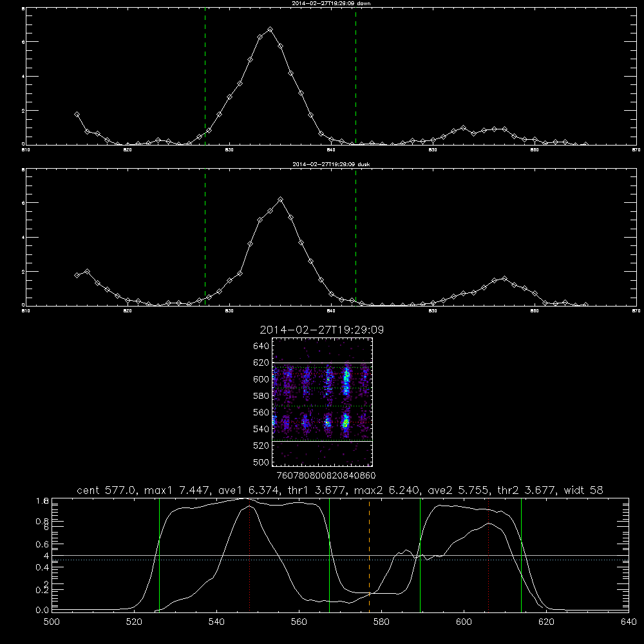The height and width of the screenshot is (644, 644).
Task: Click the peak data marker of the dawn curve
Action: pyautogui.click(x=270, y=30)
